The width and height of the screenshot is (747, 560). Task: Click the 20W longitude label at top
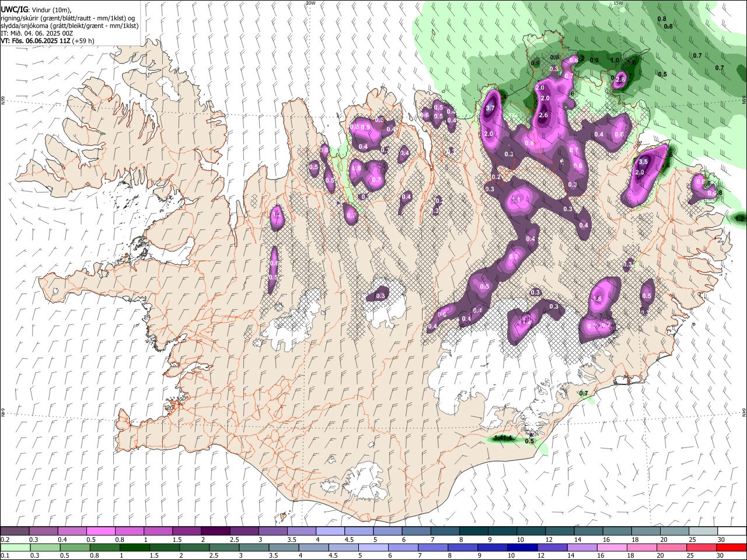tap(310, 3)
